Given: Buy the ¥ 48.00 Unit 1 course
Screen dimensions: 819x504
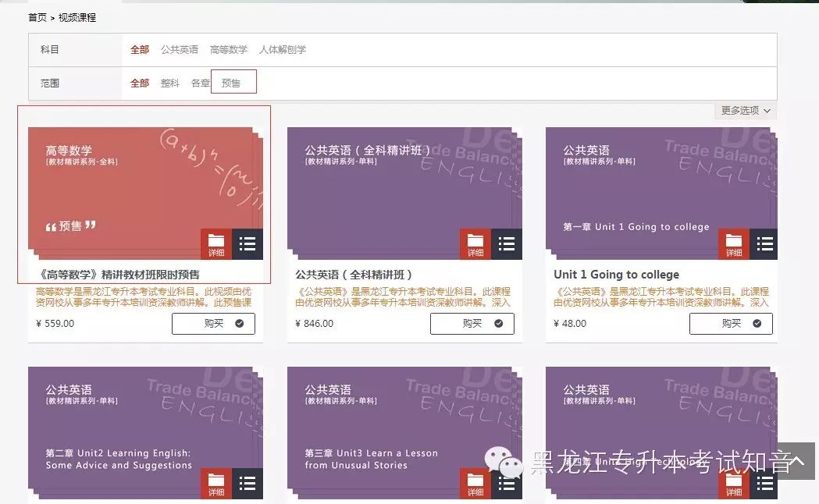Looking at the screenshot, I should [731, 324].
